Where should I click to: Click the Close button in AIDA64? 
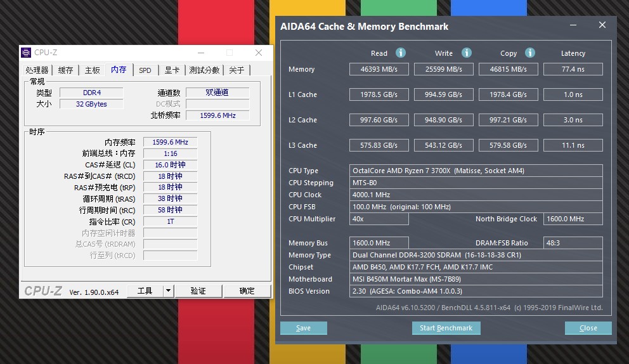coord(588,328)
